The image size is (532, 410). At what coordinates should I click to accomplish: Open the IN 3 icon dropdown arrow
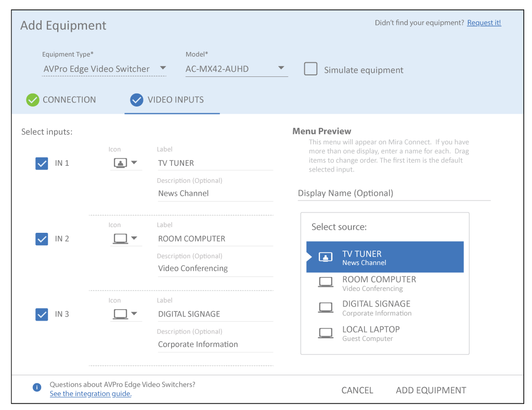134,314
